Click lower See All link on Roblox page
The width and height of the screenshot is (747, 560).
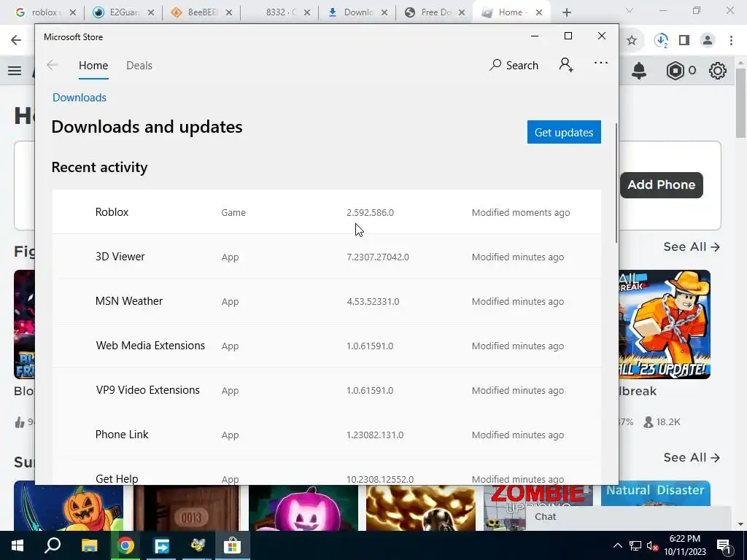coord(692,458)
